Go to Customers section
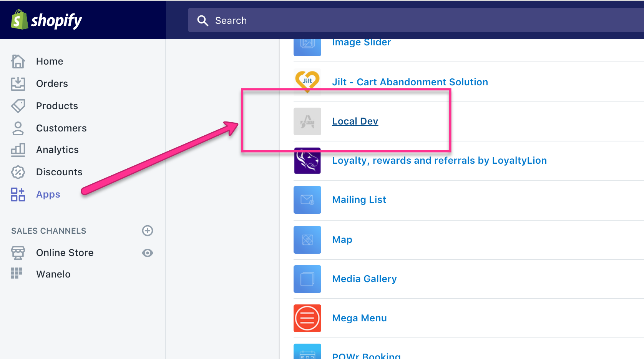Viewport: 644px width, 359px height. pos(61,128)
